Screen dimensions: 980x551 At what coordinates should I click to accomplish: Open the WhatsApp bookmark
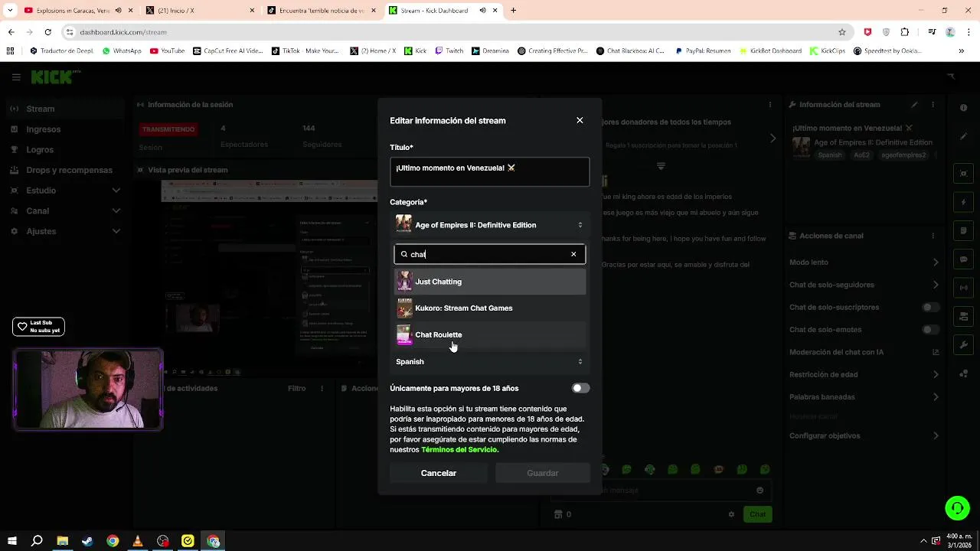pyautogui.click(x=121, y=51)
